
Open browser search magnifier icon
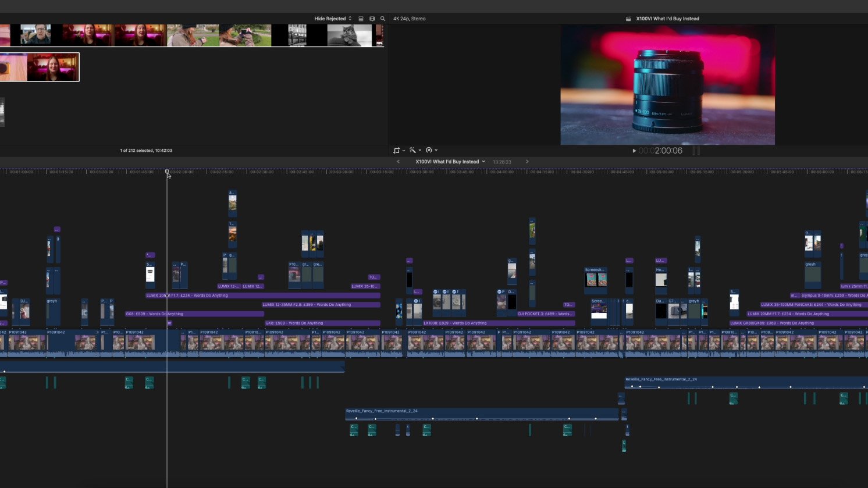[383, 19]
